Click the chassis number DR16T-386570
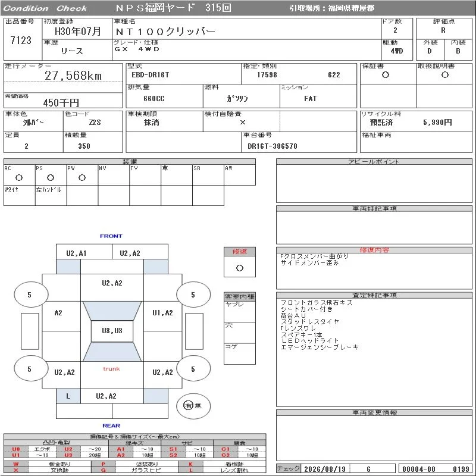476x476 pixels. pyautogui.click(x=273, y=146)
